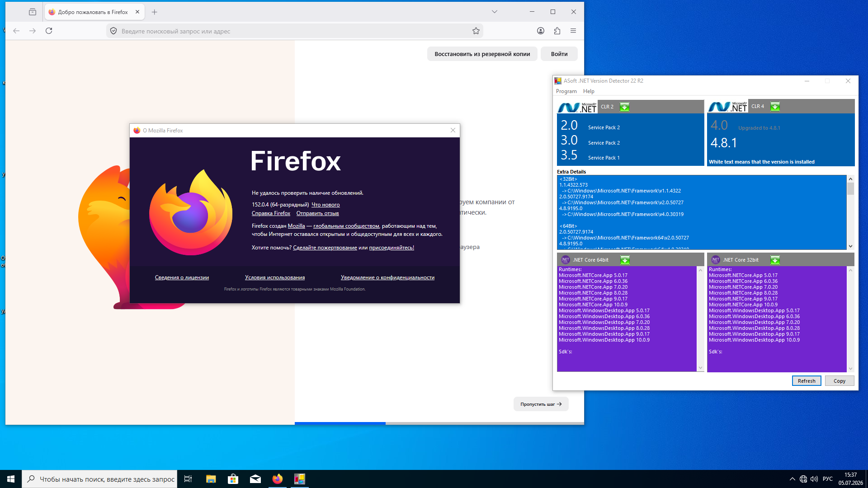Open the Что нового link
868x488 pixels.
(x=325, y=205)
